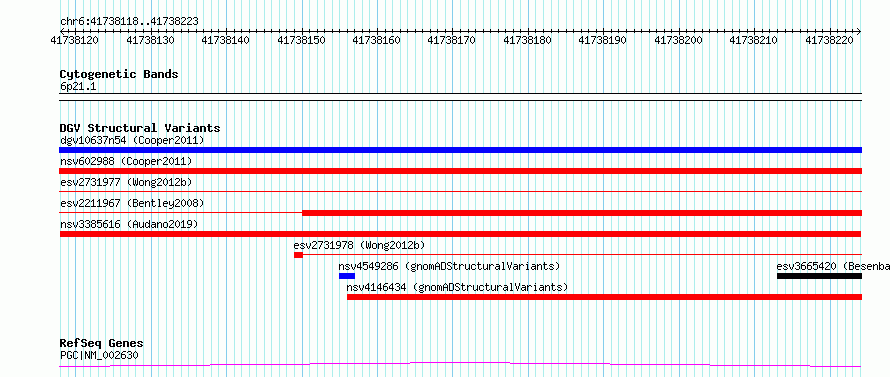The width and height of the screenshot is (890, 377).
Task: Click ruler position 41738190
Action: tap(603, 40)
